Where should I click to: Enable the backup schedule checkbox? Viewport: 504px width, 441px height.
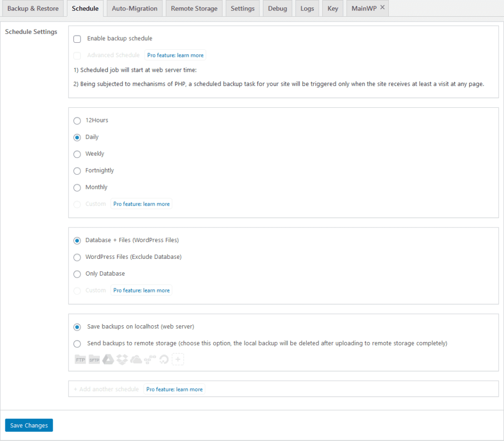(77, 38)
